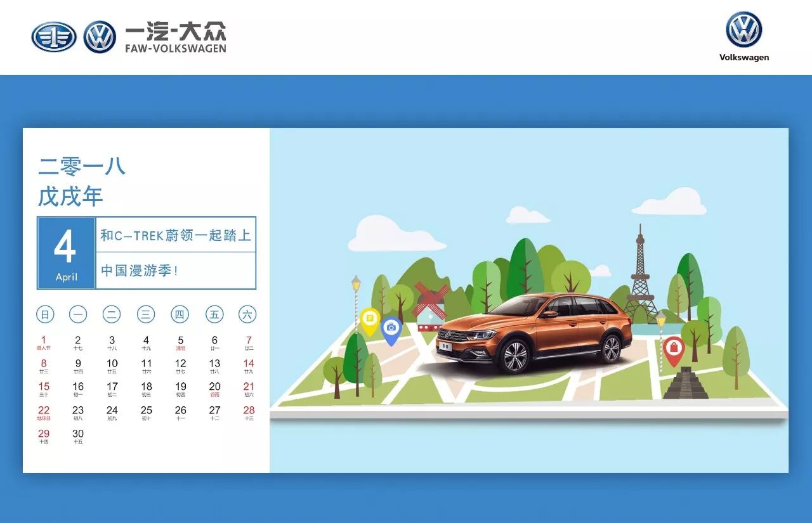The image size is (812, 523).
Task: Select the 五 weekday circle
Action: pyautogui.click(x=214, y=314)
